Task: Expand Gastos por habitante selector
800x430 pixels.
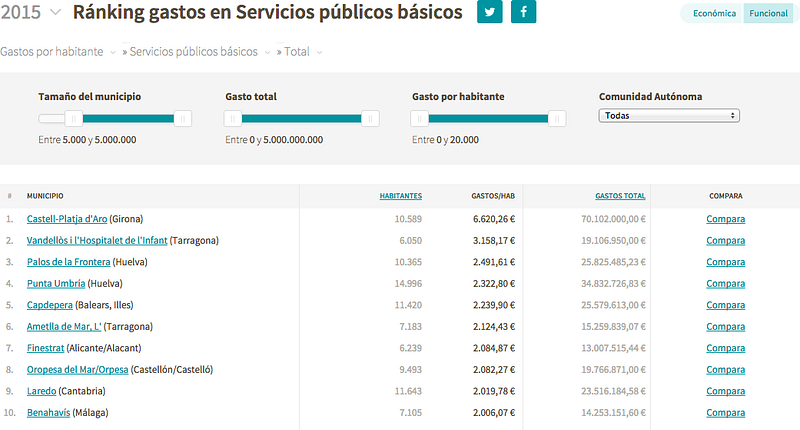Action: pos(58,52)
